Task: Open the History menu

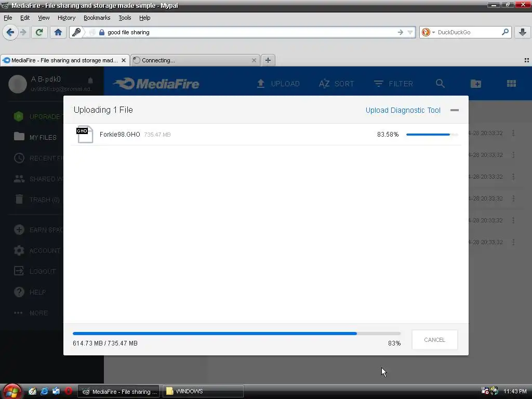Action: pos(66,18)
